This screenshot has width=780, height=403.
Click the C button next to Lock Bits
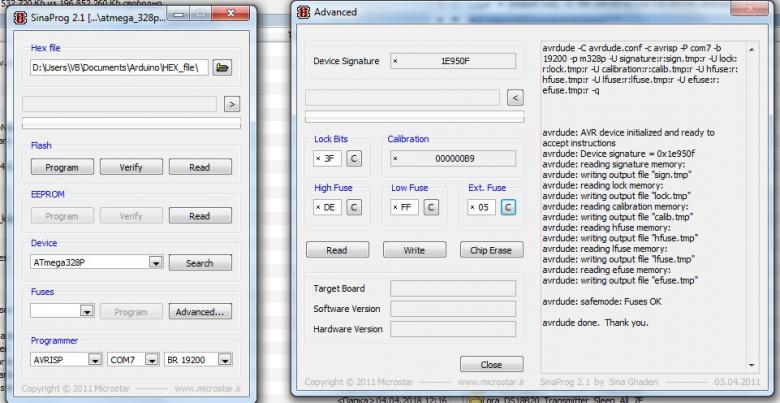tap(354, 159)
